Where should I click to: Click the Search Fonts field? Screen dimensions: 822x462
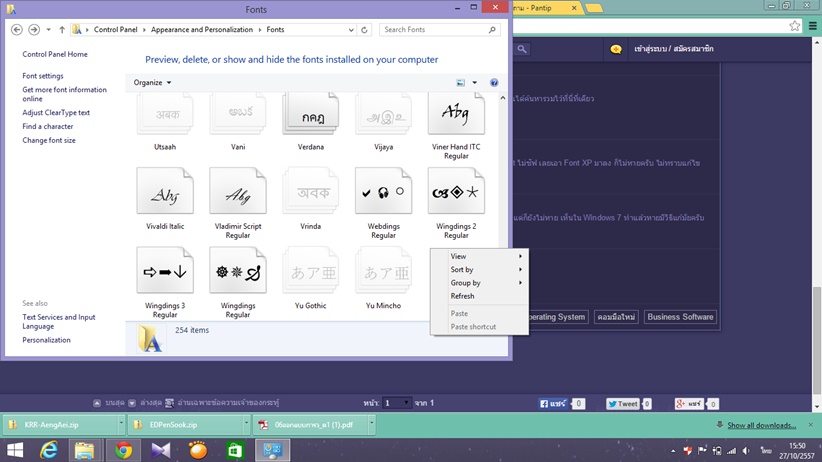[x=435, y=30]
